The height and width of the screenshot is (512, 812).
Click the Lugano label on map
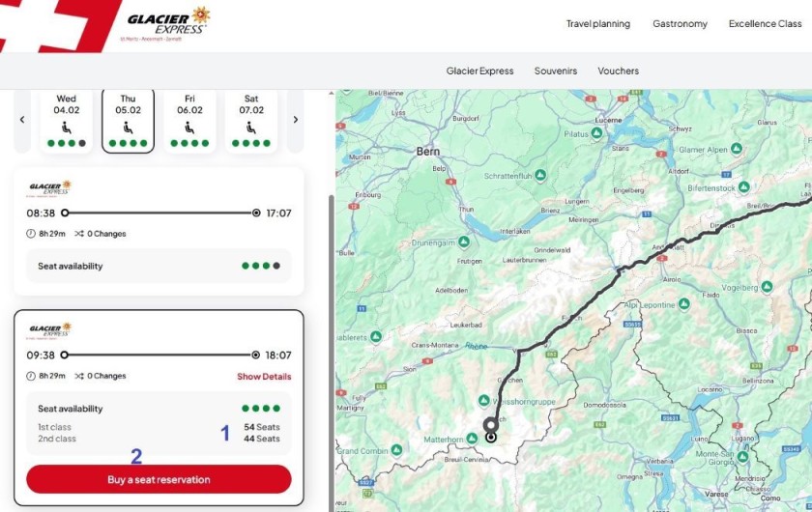pyautogui.click(x=743, y=439)
